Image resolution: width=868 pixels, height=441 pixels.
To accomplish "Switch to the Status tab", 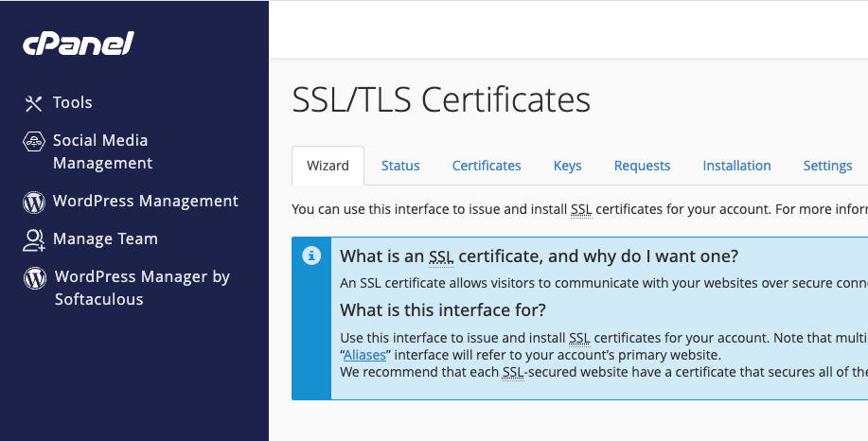I will (x=400, y=166).
